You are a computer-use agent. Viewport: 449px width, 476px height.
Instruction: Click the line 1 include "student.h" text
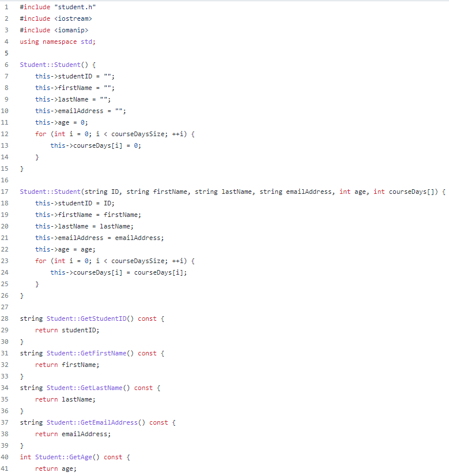[58, 7]
